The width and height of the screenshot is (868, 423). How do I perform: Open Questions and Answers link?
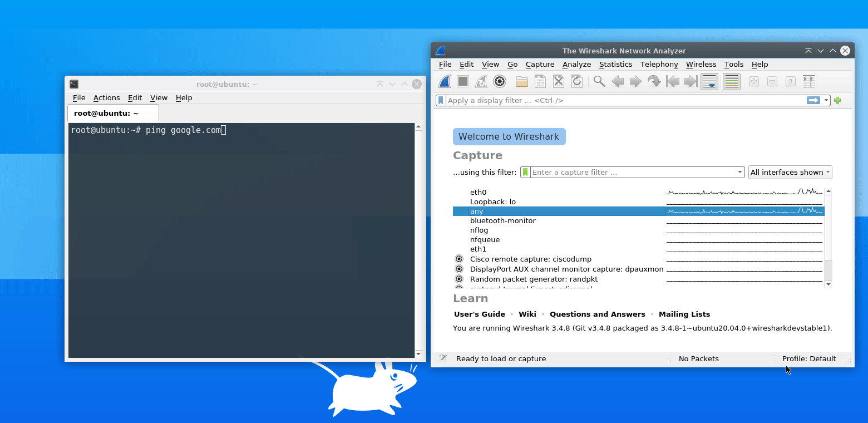598,314
